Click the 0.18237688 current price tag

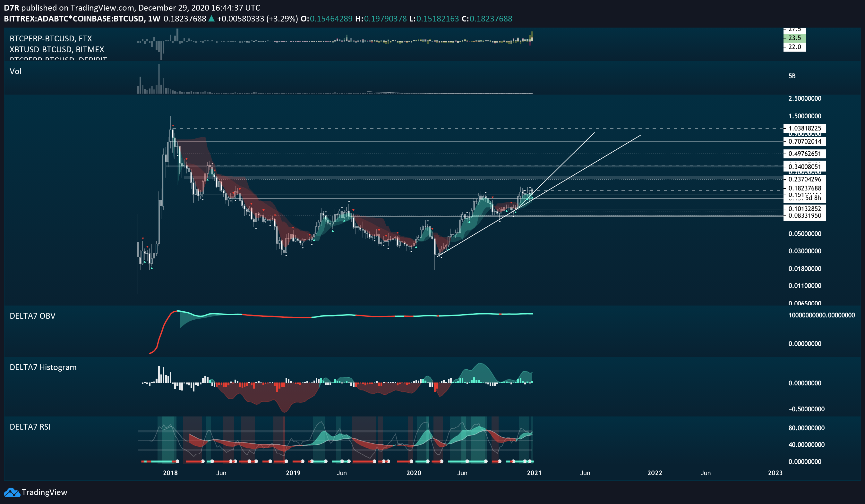pyautogui.click(x=804, y=188)
